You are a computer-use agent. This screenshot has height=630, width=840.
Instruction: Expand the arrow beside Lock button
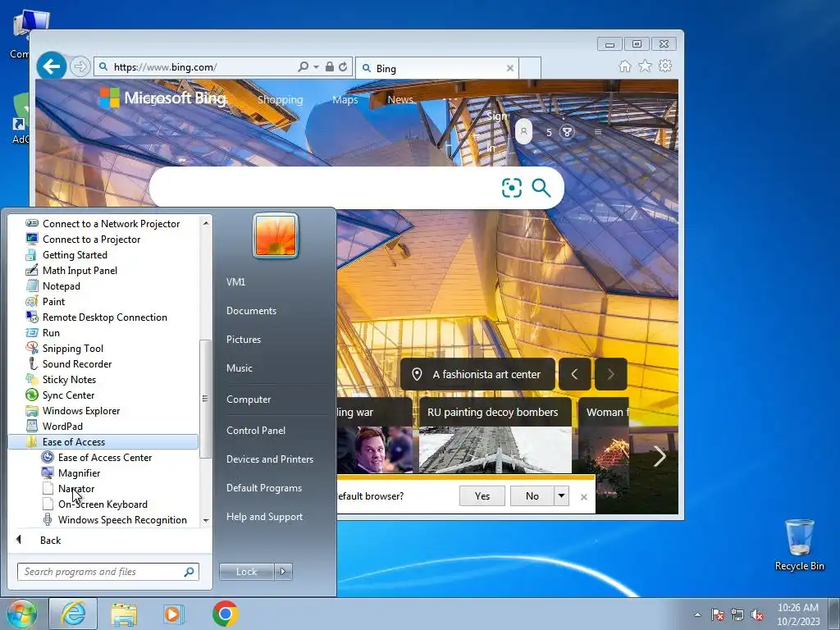(x=283, y=572)
